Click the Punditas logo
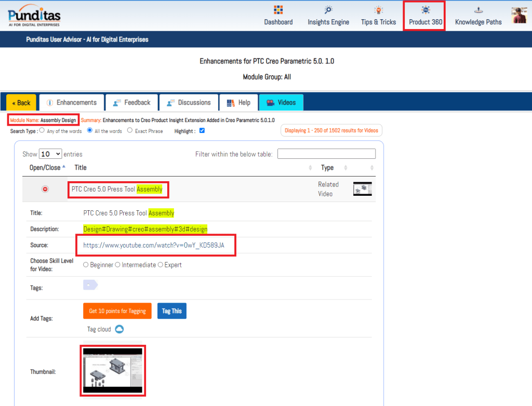 click(x=34, y=16)
